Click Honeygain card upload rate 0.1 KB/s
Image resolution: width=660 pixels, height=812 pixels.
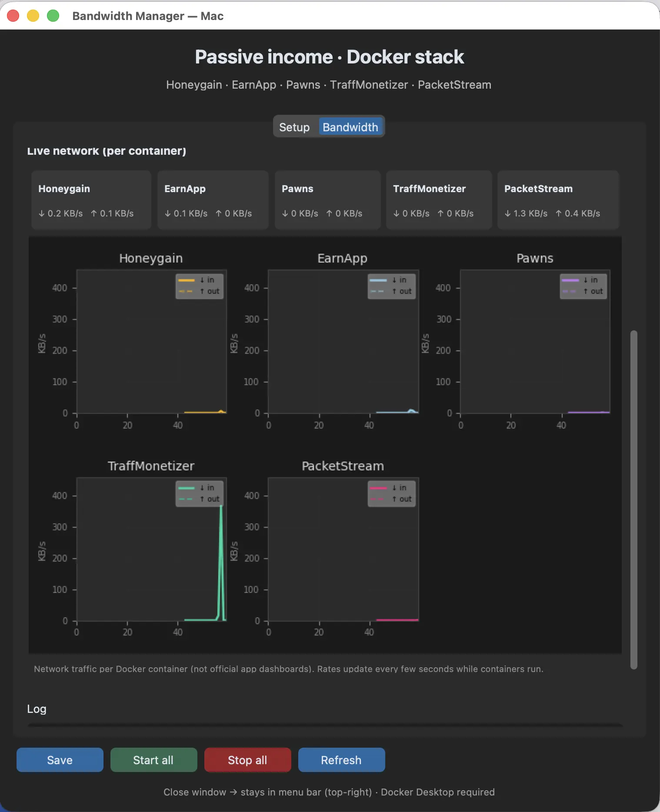pyautogui.click(x=112, y=213)
